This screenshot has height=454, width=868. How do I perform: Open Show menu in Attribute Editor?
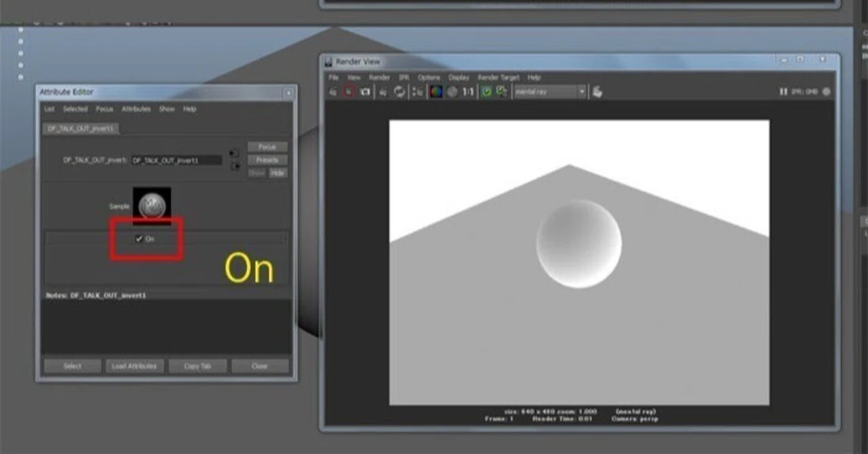(x=167, y=109)
